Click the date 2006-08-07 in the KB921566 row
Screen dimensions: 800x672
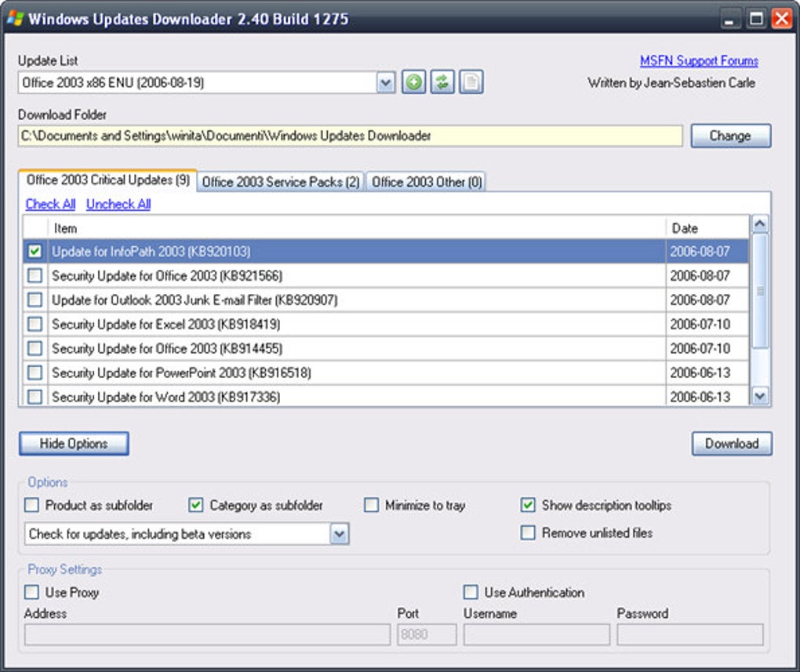click(700, 275)
